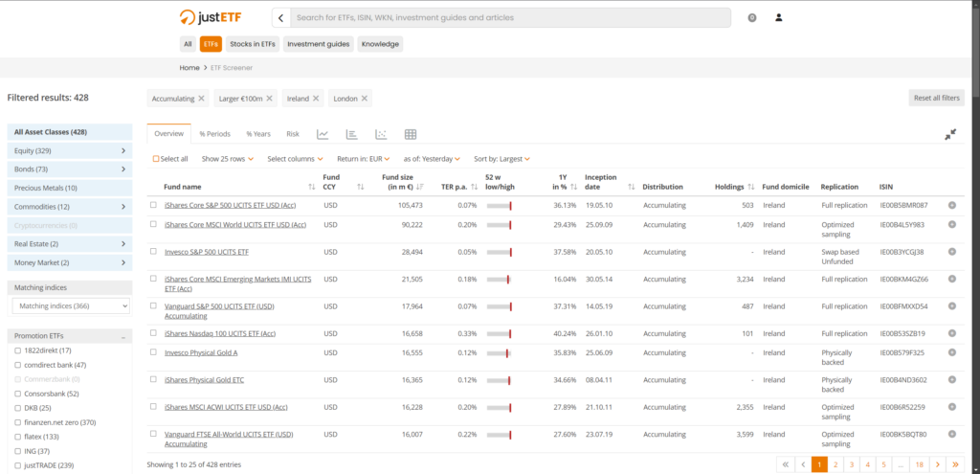Remove the Accumulating filter chip
This screenshot has width=980, height=474.
point(201,99)
